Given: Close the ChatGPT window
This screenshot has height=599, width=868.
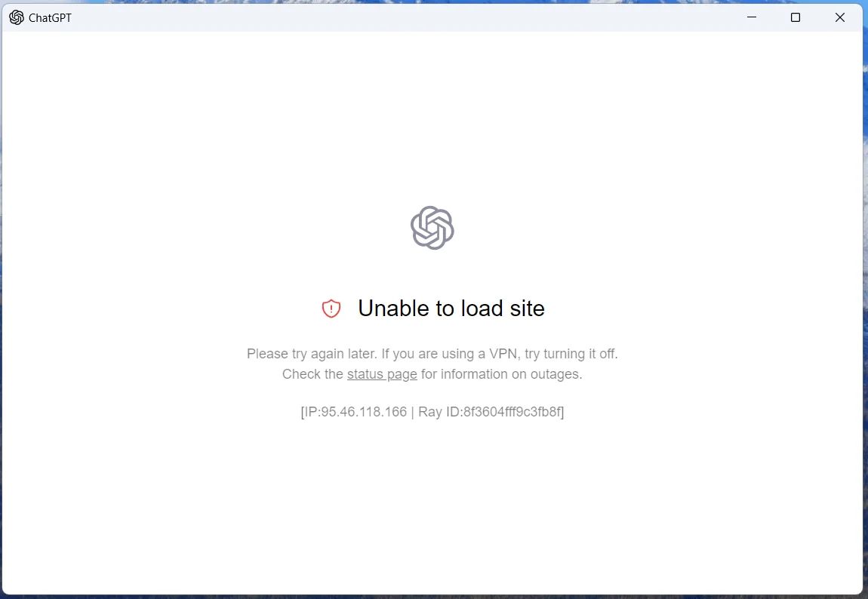Looking at the screenshot, I should tap(840, 17).
